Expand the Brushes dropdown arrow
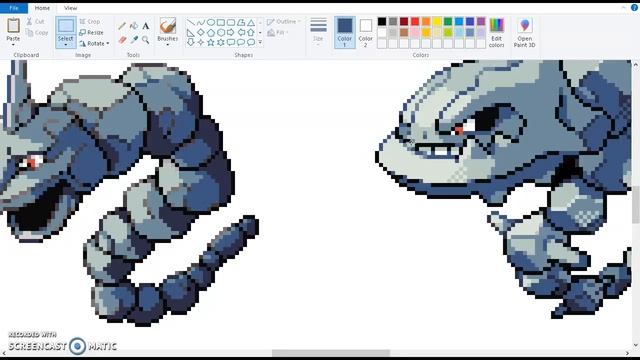640x360 pixels. click(x=168, y=44)
